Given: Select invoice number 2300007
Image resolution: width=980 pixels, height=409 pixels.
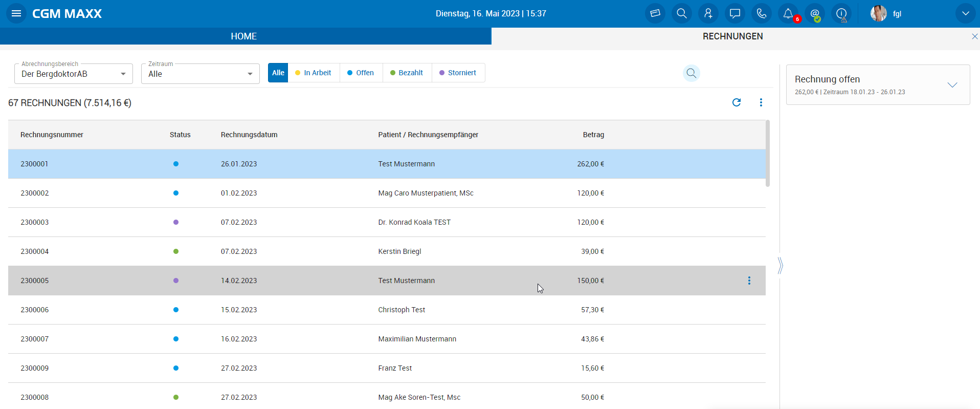Looking at the screenshot, I should point(35,339).
